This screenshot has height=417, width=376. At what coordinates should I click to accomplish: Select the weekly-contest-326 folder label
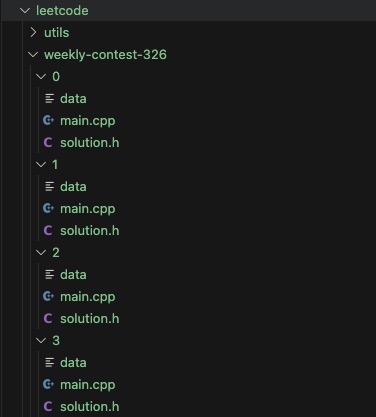click(x=105, y=55)
